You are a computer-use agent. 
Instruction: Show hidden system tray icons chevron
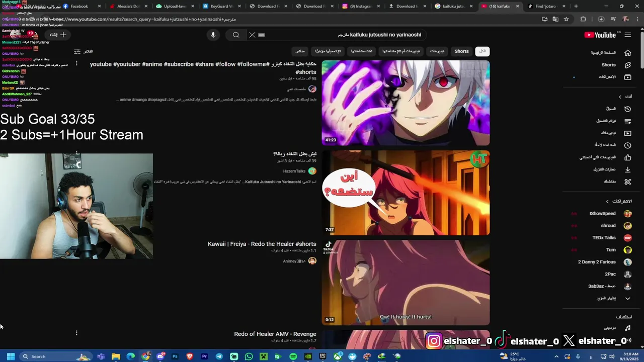coord(556,356)
